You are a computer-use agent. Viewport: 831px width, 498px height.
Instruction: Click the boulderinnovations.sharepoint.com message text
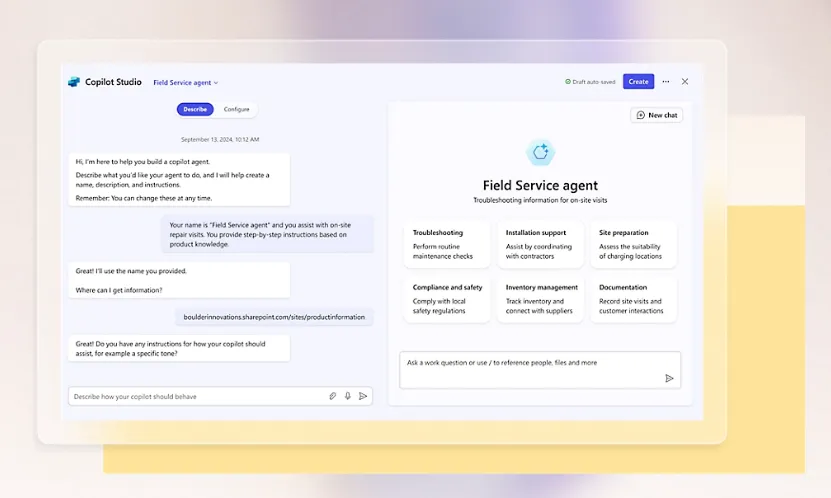pyautogui.click(x=274, y=317)
